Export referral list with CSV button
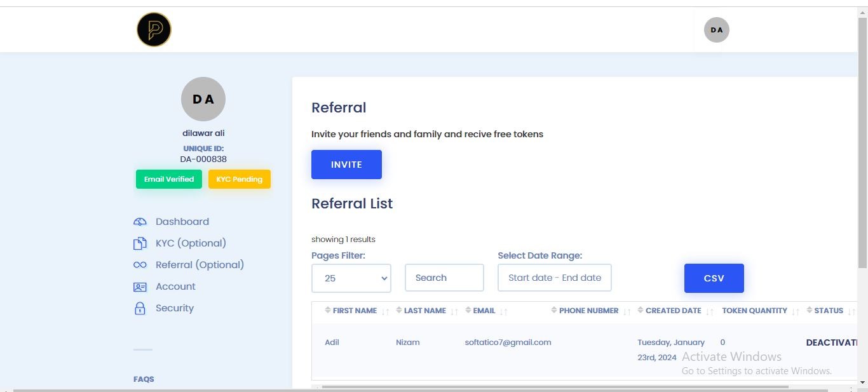Image resolution: width=868 pixels, height=392 pixels. (x=714, y=278)
